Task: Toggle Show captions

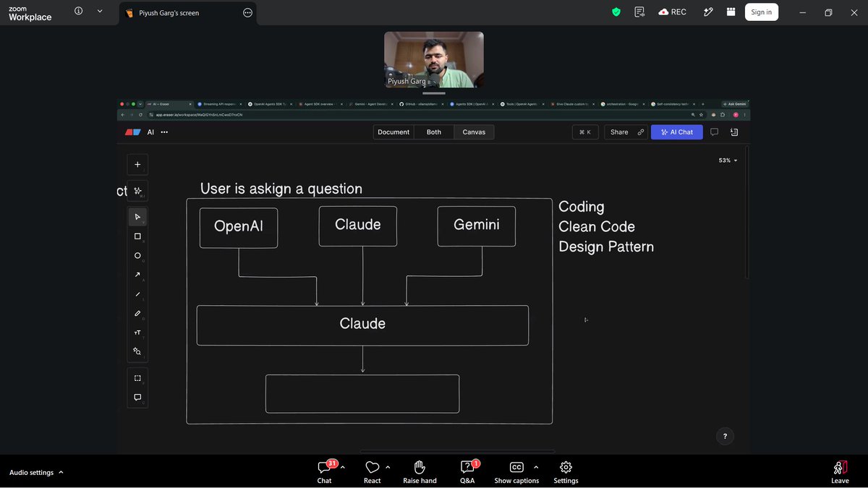Action: pyautogui.click(x=516, y=472)
